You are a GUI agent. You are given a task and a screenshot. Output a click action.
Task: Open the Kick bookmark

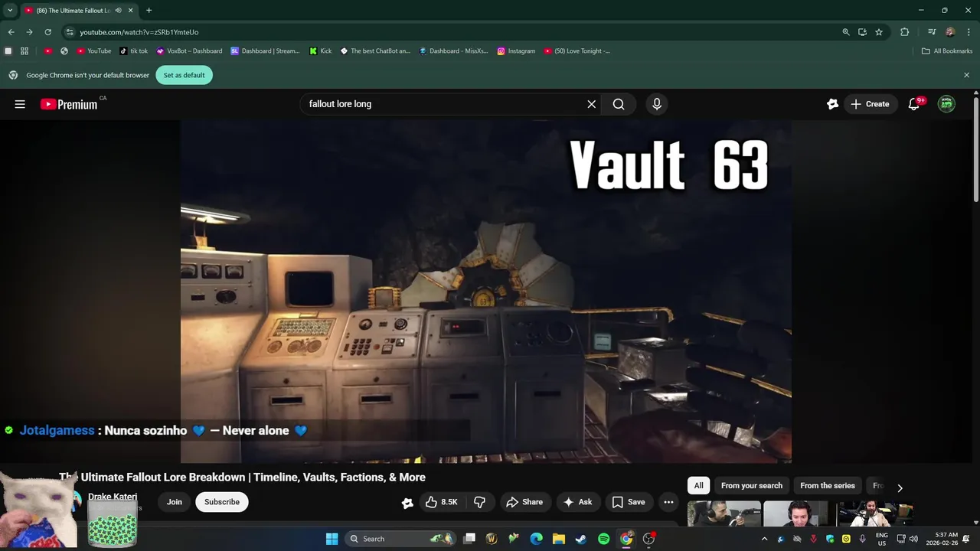[x=320, y=51]
